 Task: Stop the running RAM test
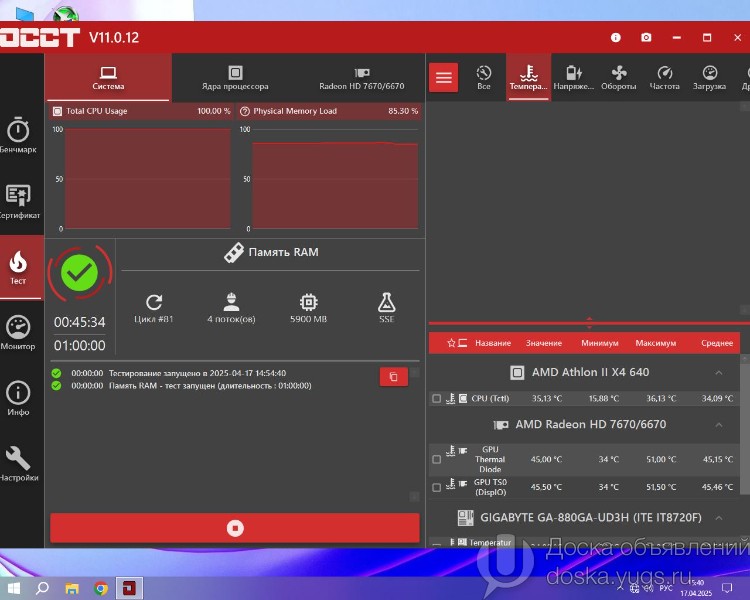point(235,528)
